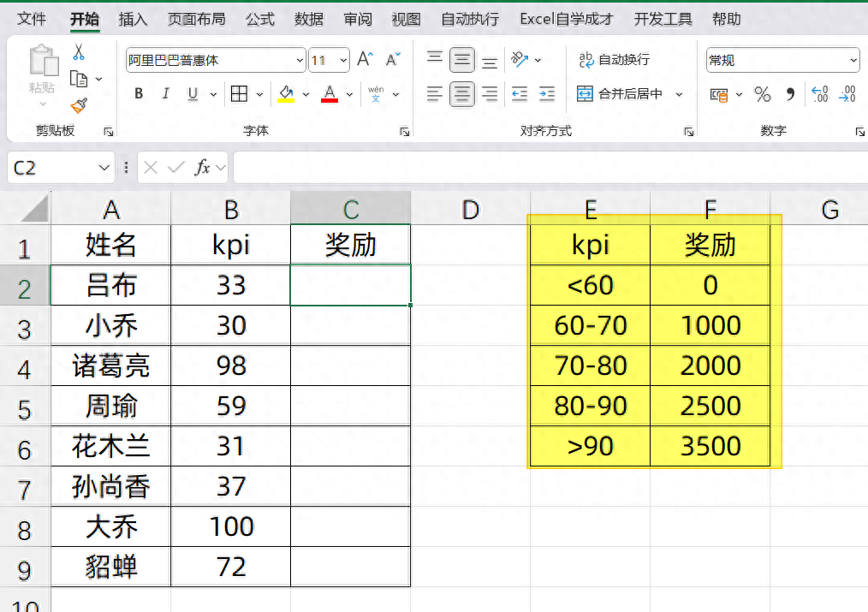Open the font name dropdown

tap(300, 60)
